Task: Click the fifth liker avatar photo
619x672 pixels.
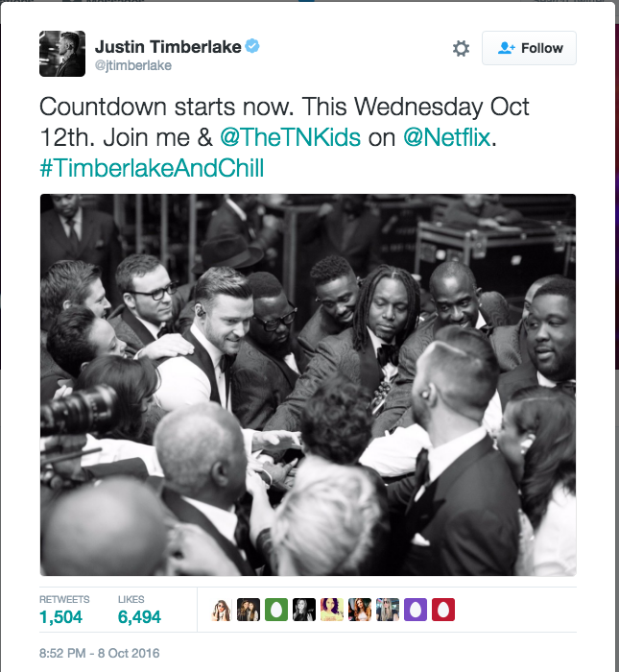Action: (x=332, y=610)
